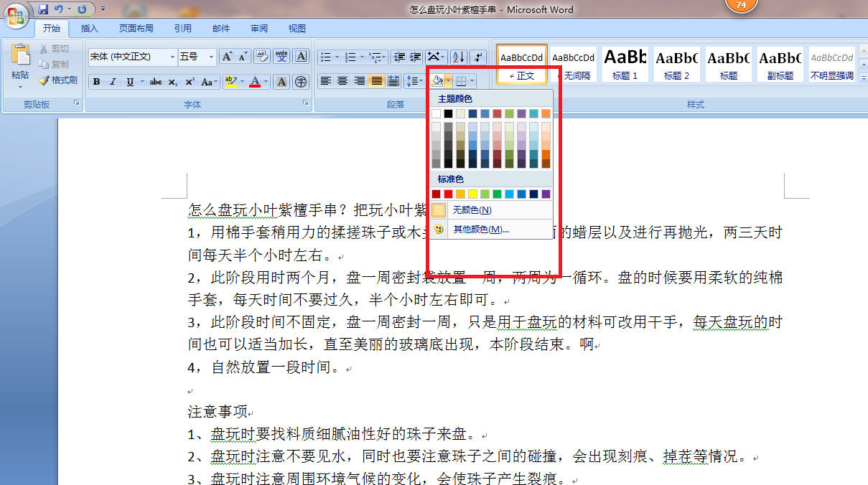Image resolution: width=868 pixels, height=485 pixels.
Task: Click the Sort A-Z icon
Action: click(x=458, y=57)
